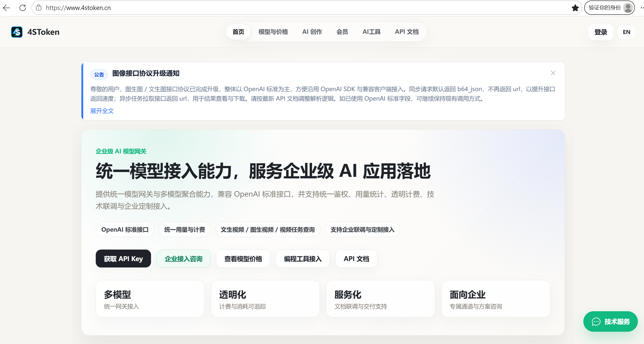Click the 面向企业 feature card
This screenshot has width=644, height=344.
coord(496,299)
